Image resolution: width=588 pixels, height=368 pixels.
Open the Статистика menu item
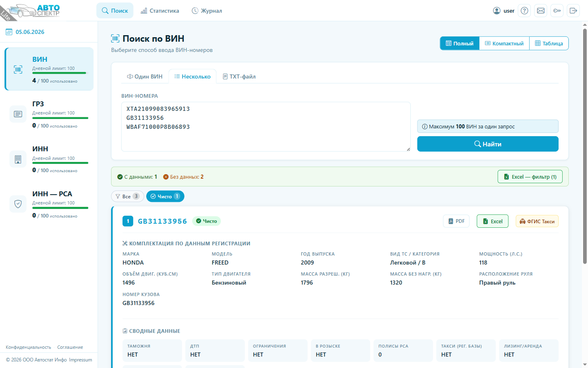click(160, 11)
